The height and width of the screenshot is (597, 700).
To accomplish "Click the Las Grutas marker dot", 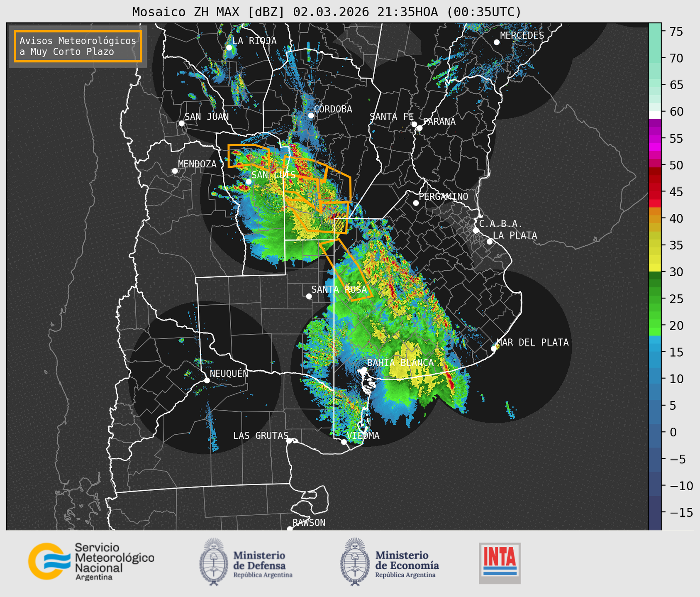I will click(289, 440).
